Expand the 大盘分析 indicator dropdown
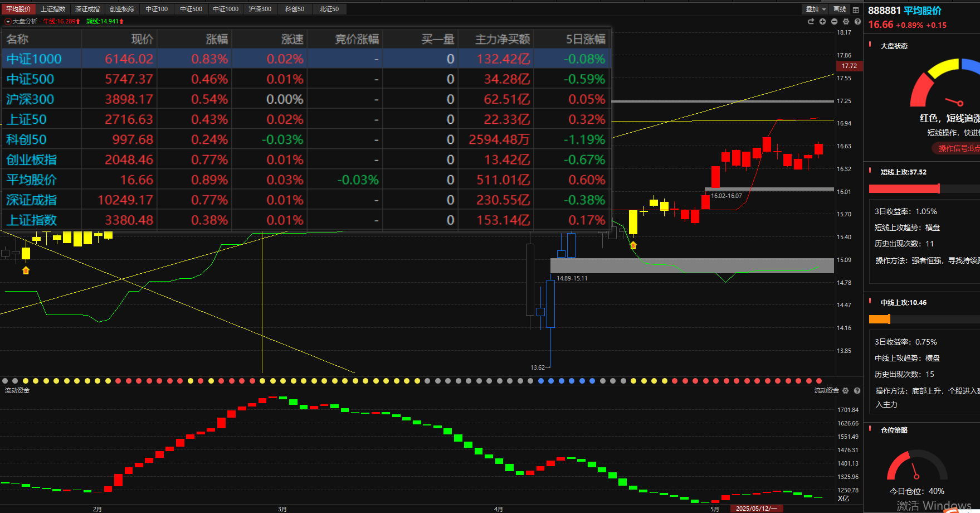Image resolution: width=980 pixels, height=513 pixels. [8, 21]
